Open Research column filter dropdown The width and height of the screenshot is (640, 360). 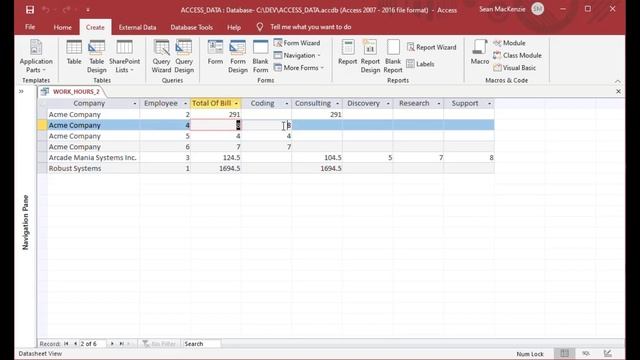click(x=439, y=104)
